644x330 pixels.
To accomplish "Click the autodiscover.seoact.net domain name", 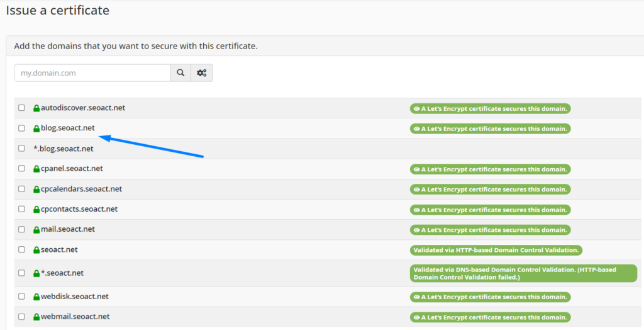I will tap(83, 108).
